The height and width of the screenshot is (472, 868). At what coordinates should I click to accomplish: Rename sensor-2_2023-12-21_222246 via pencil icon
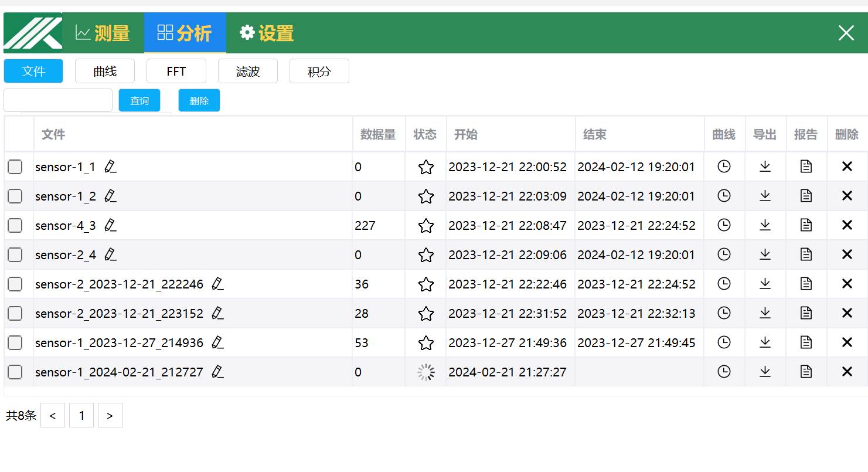[217, 284]
